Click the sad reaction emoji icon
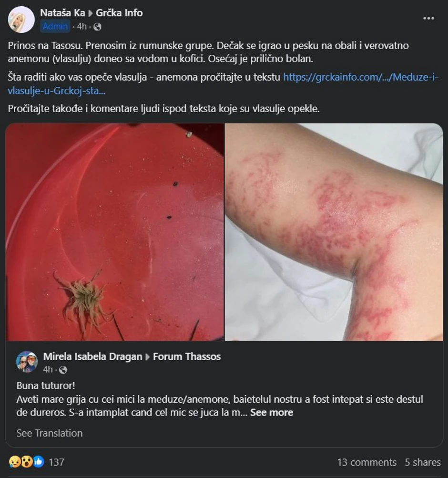 pyautogui.click(x=15, y=462)
